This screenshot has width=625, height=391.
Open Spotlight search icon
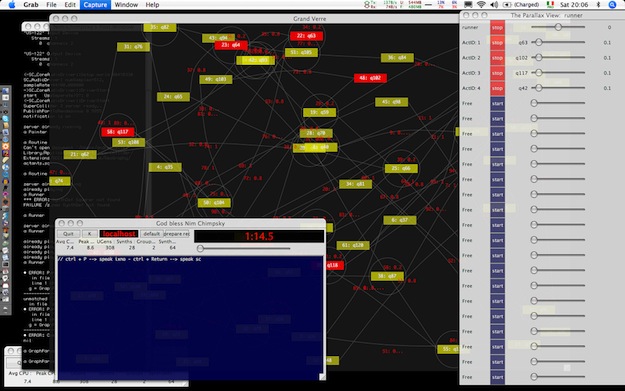pyautogui.click(x=613, y=4)
